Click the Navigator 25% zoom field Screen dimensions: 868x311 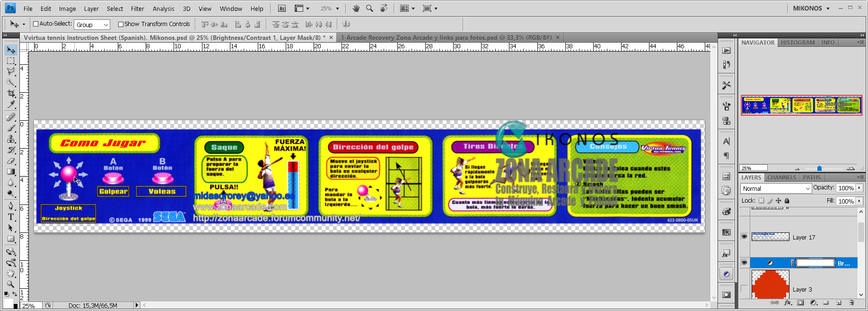[x=754, y=168]
